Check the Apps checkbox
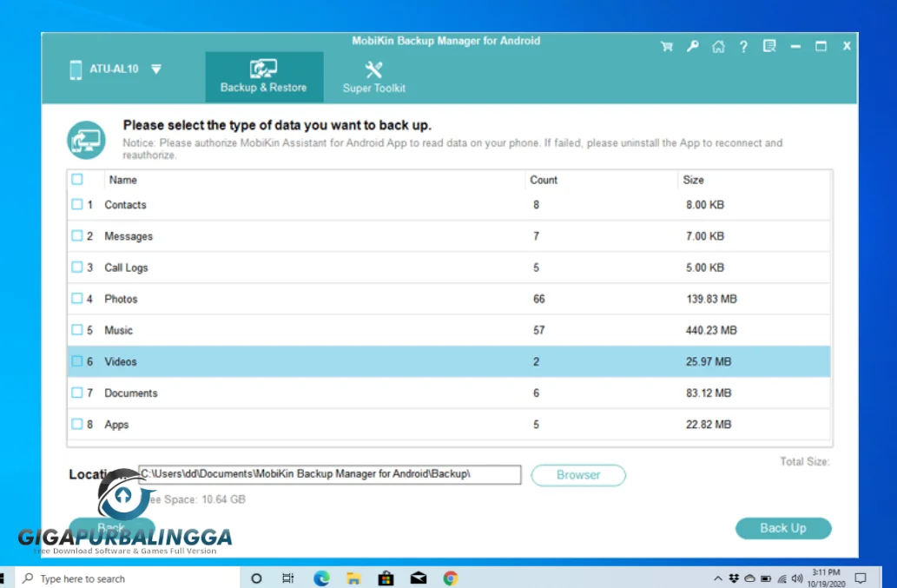The height and width of the screenshot is (588, 897). [77, 425]
